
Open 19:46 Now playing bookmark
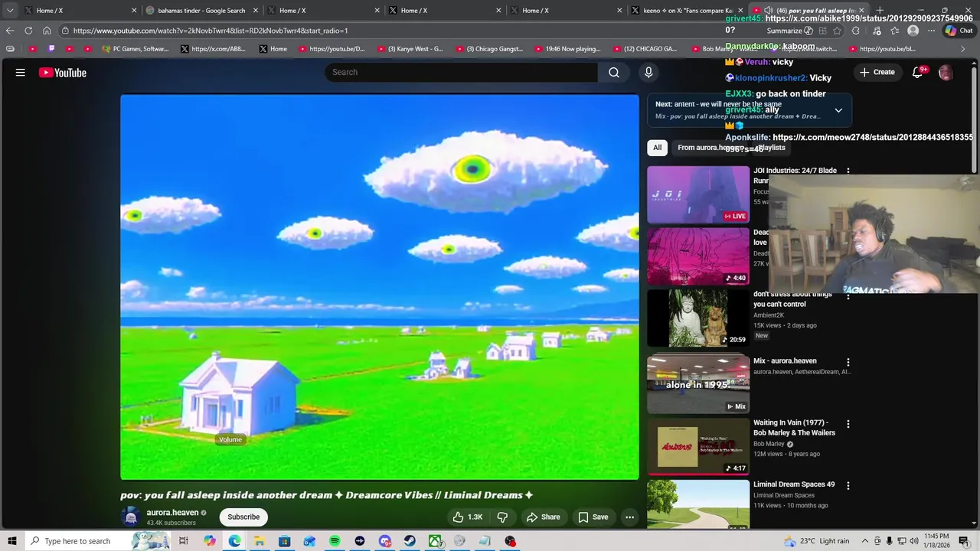point(567,49)
